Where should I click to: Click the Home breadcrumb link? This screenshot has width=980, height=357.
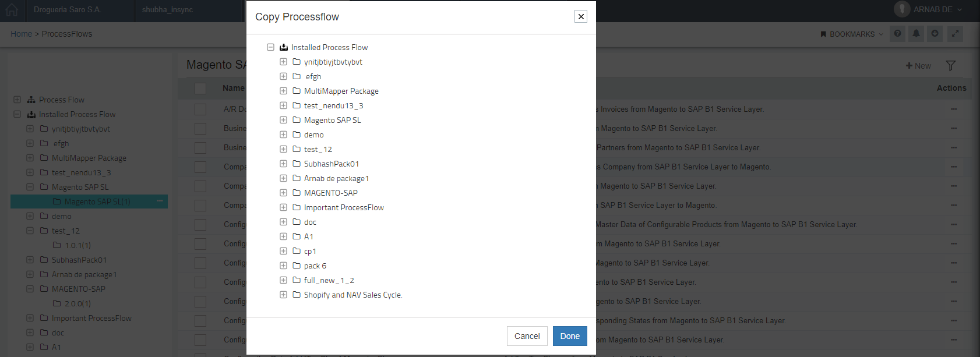click(x=21, y=34)
